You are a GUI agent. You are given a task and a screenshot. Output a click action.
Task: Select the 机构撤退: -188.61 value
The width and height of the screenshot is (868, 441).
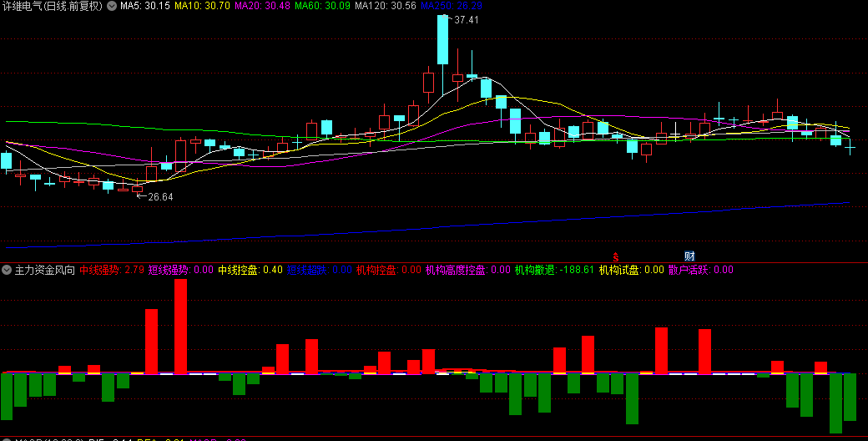click(x=555, y=271)
